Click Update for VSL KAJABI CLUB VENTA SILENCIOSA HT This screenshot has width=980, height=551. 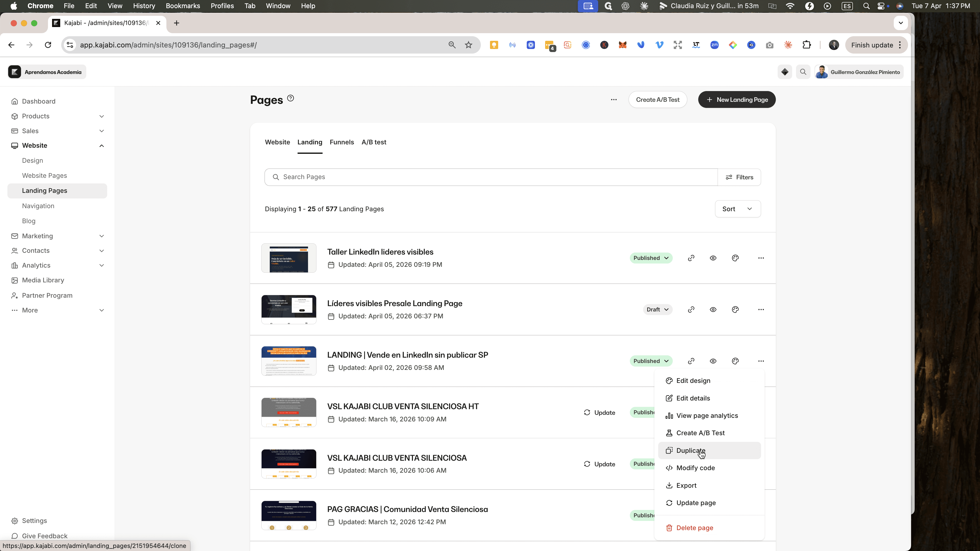click(x=599, y=412)
